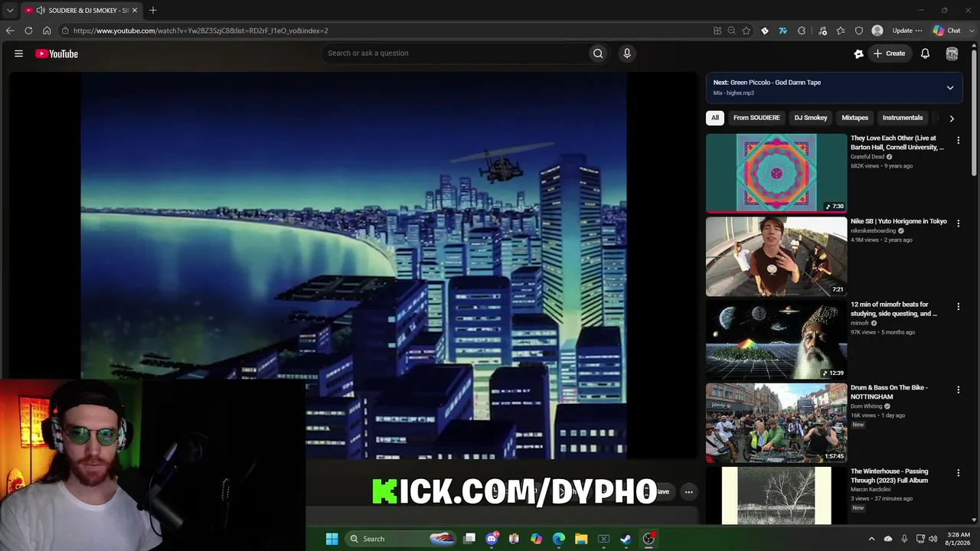Select the Mixtapes filter chip

coord(855,118)
